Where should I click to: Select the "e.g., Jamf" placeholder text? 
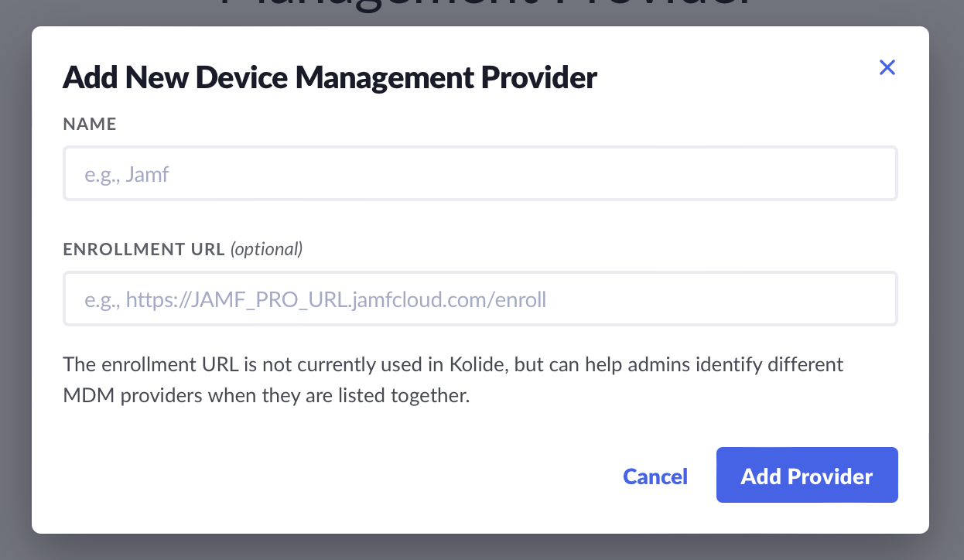click(127, 174)
